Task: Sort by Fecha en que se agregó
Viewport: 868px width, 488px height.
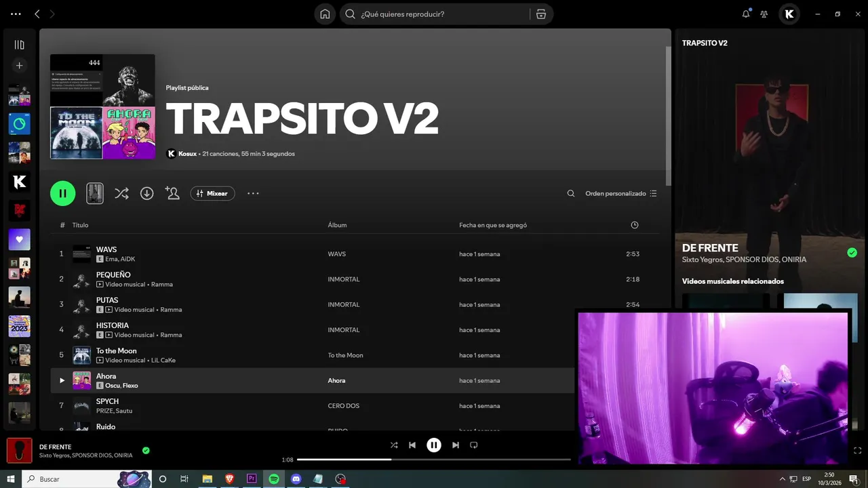Action: click(x=493, y=225)
